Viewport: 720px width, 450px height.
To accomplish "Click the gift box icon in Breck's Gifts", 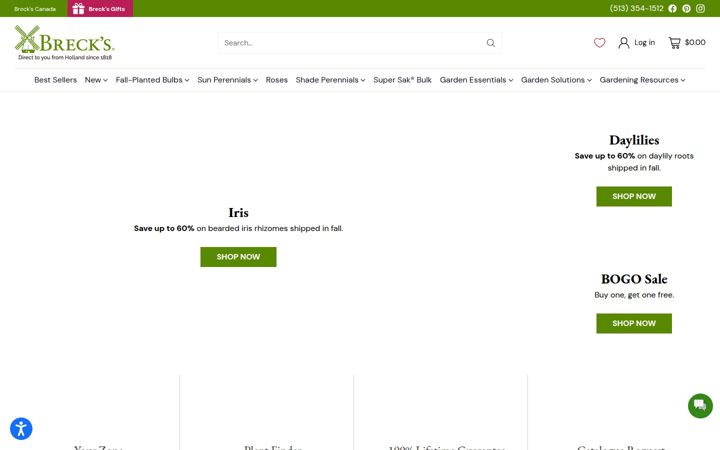I will pos(78,9).
